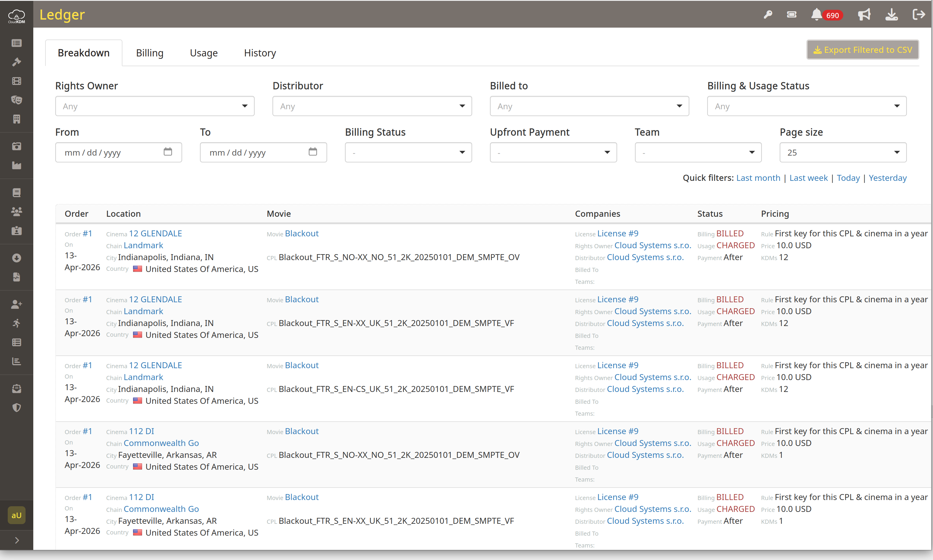The width and height of the screenshot is (933, 560).
Task: Apply the Last month quick filter
Action: (x=758, y=178)
